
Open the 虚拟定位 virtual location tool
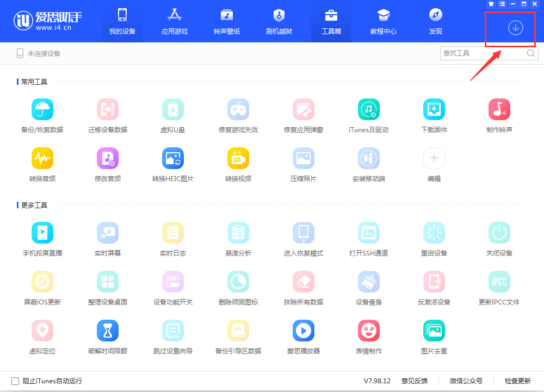click(x=42, y=331)
